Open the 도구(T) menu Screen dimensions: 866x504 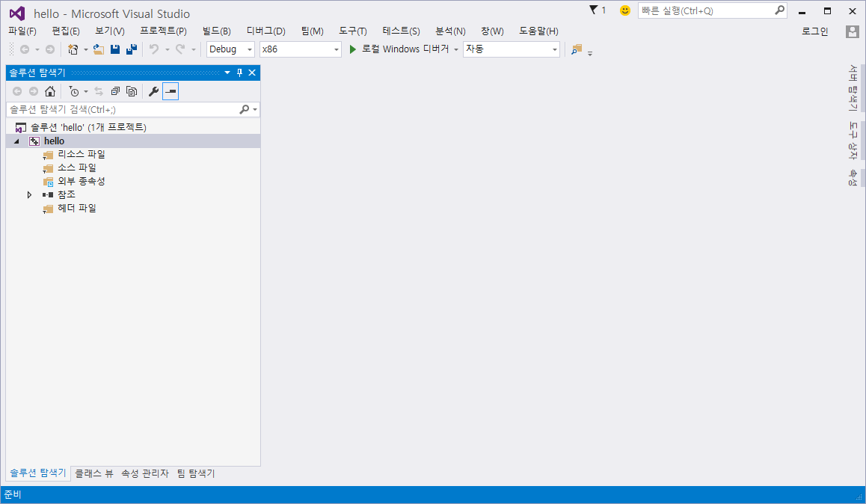pos(353,31)
